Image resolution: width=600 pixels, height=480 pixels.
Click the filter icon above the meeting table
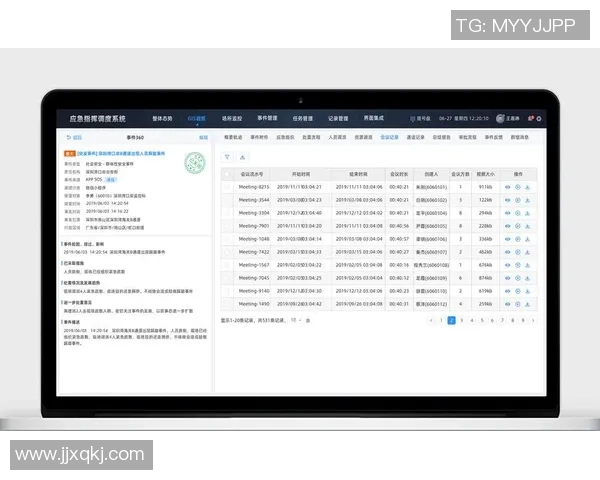point(228,157)
